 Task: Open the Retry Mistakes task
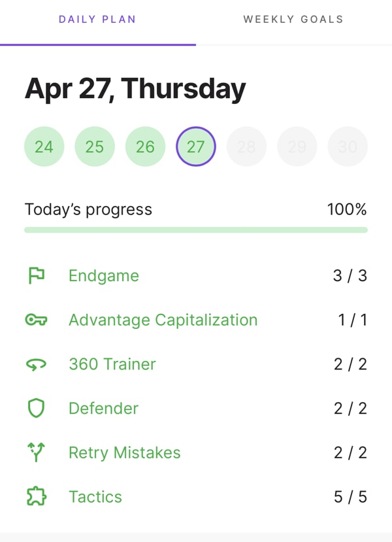[124, 452]
